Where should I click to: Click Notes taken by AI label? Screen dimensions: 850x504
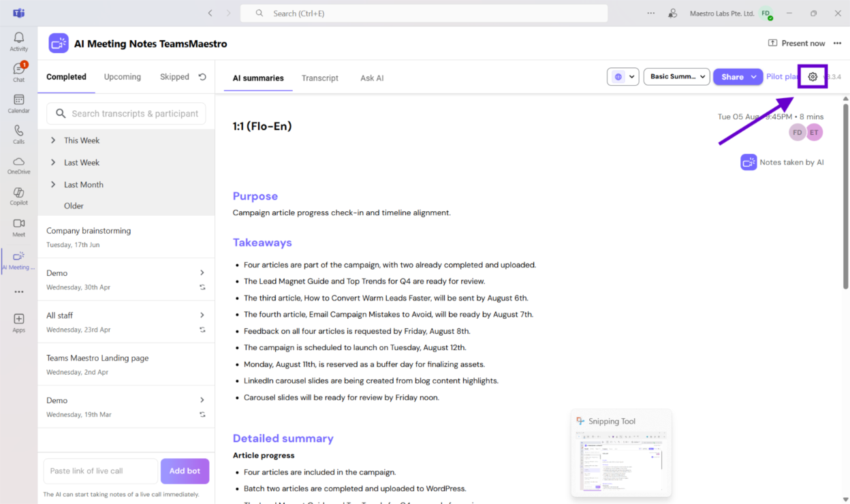point(791,162)
